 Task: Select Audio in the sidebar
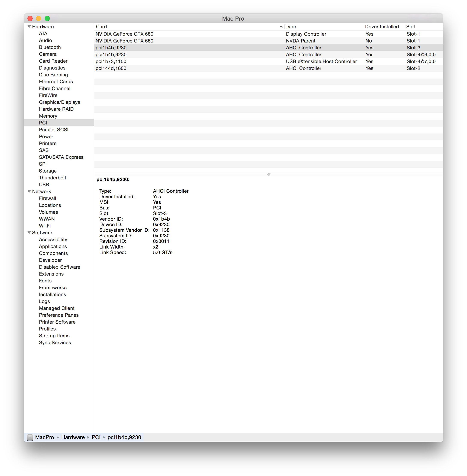coord(45,41)
